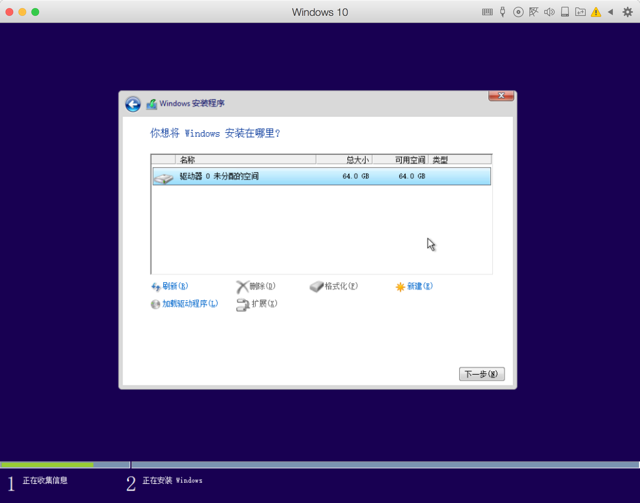Click the 加载驱动程序(L) load driver link

[190, 303]
